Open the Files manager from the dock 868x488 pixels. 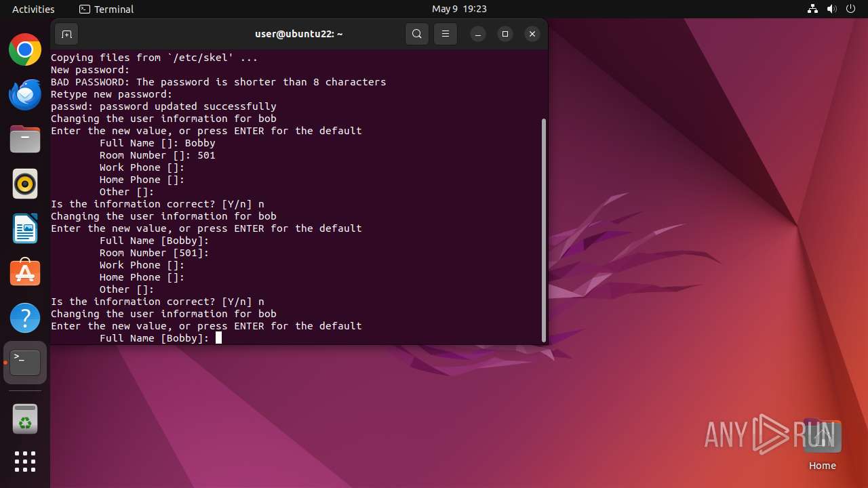click(25, 139)
